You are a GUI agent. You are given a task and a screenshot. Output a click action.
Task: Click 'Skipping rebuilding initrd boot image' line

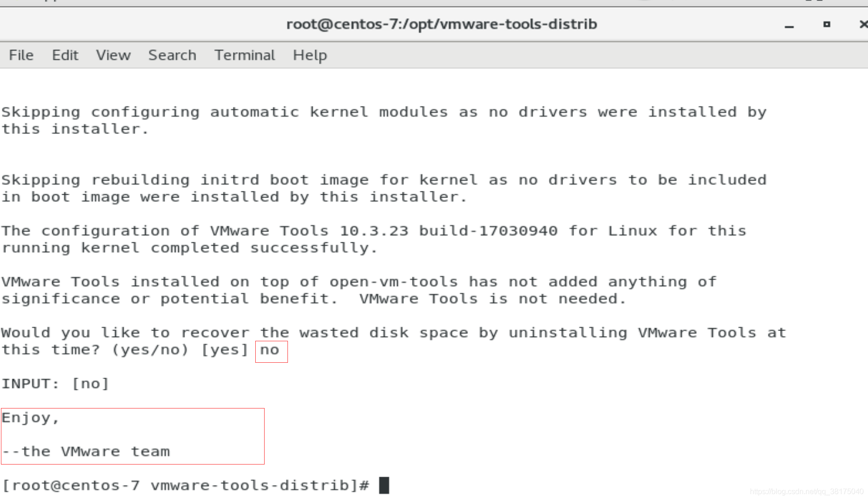click(x=384, y=180)
